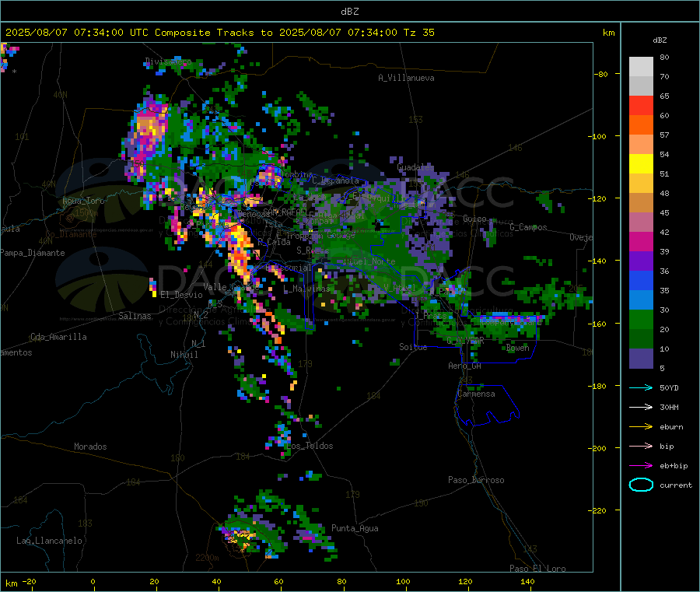Screen dimensions: 700x592
Task: Click the pink bip arrow legend icon
Action: coord(641,446)
